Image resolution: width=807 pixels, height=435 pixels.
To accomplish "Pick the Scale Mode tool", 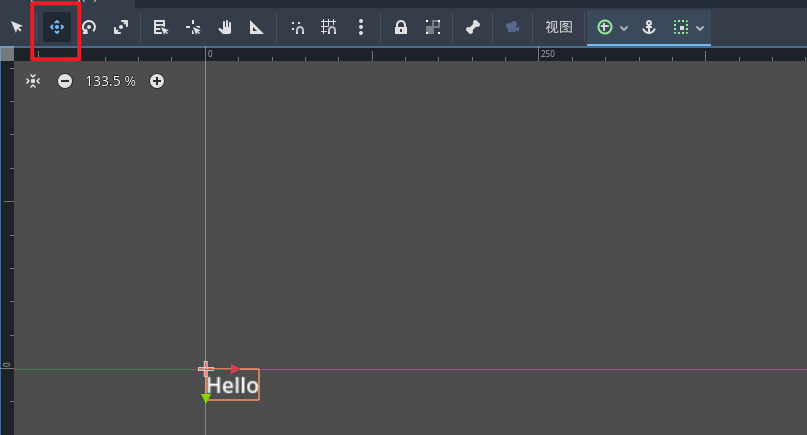I will (x=121, y=27).
